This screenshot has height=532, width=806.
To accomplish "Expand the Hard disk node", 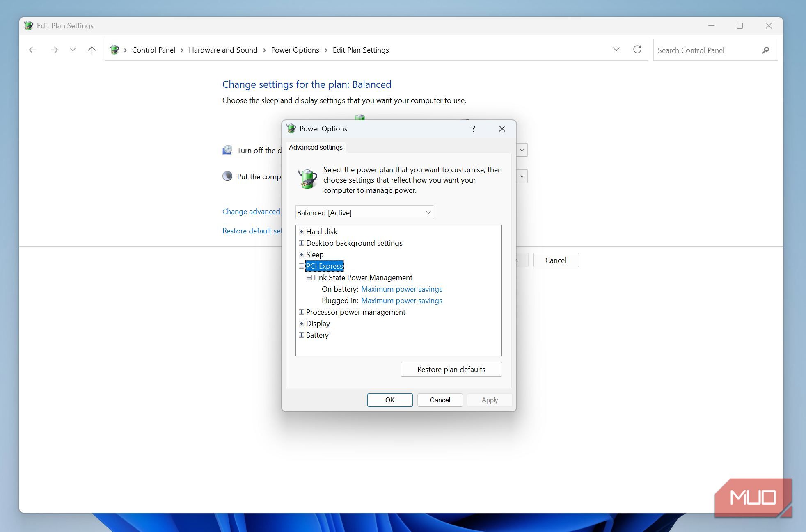I will point(301,232).
